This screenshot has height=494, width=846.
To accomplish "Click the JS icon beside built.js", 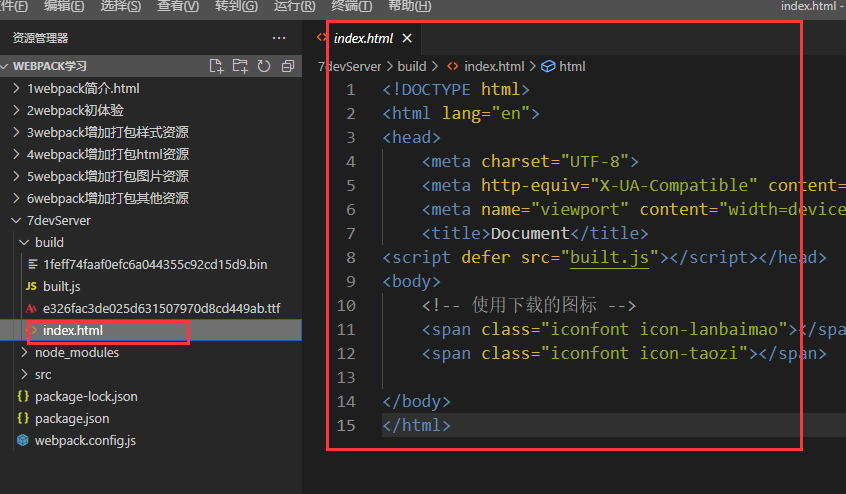I will (31, 286).
